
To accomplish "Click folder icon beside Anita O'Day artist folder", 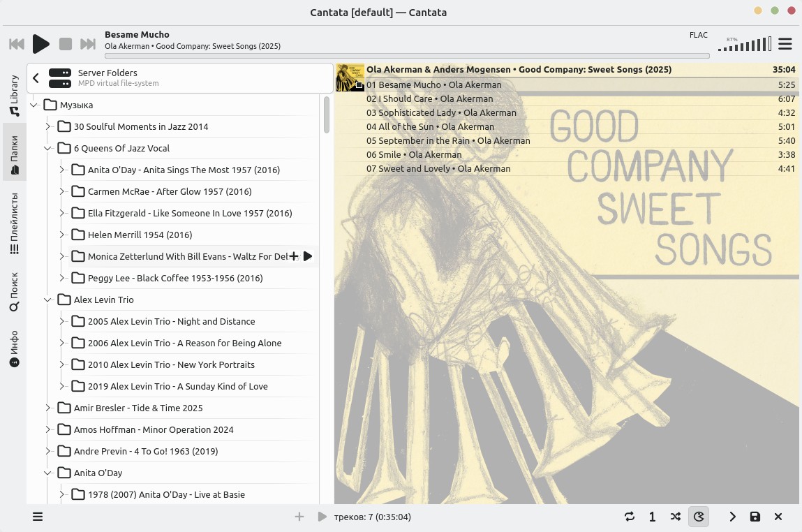I will click(x=64, y=473).
